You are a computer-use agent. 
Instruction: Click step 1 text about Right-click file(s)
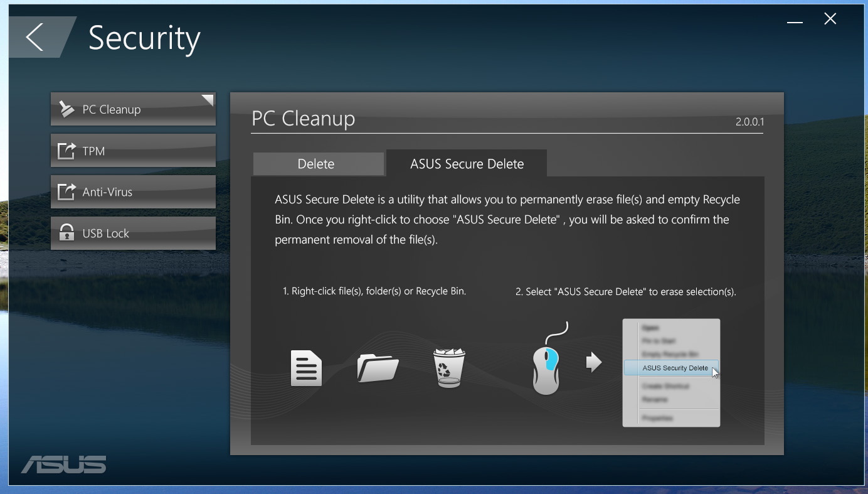374,291
